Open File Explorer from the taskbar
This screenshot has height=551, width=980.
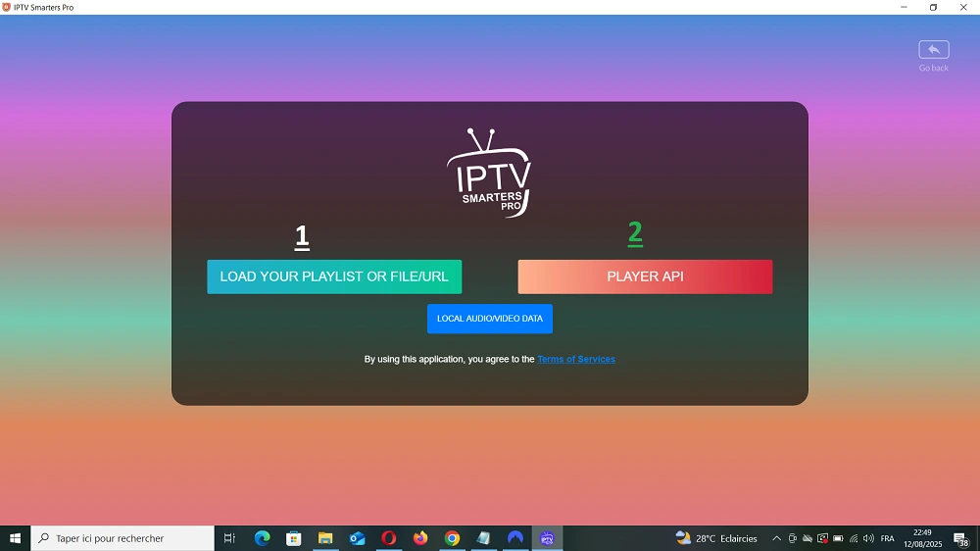pos(325,538)
